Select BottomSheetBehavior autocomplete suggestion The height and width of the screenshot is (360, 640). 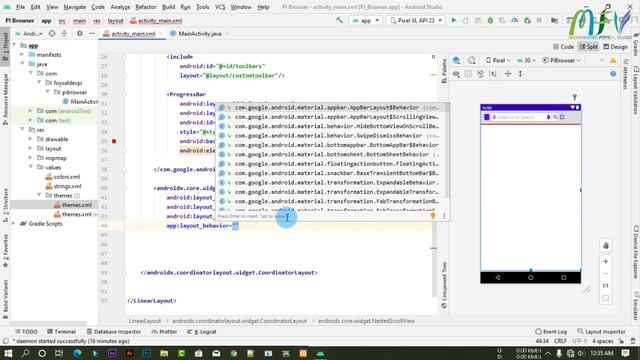point(332,154)
